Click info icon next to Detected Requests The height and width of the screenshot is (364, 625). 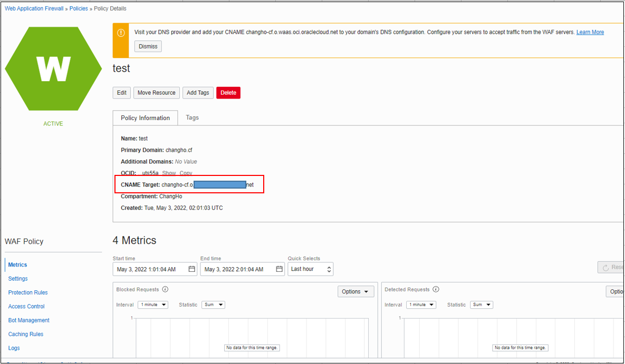click(x=436, y=290)
